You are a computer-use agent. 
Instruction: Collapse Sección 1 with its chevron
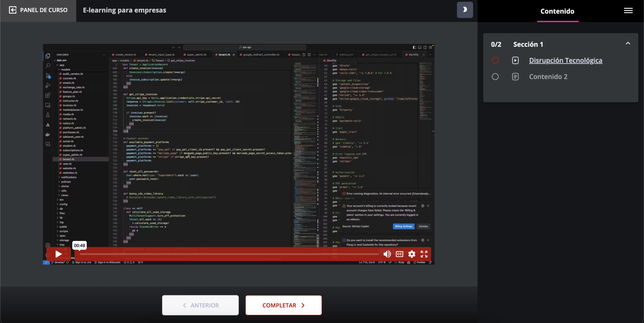628,43
